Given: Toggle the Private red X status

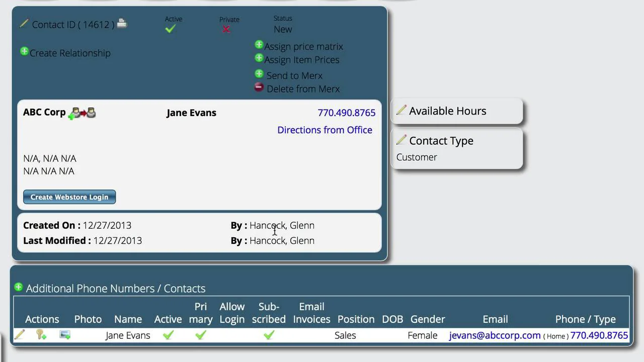Looking at the screenshot, I should (226, 30).
